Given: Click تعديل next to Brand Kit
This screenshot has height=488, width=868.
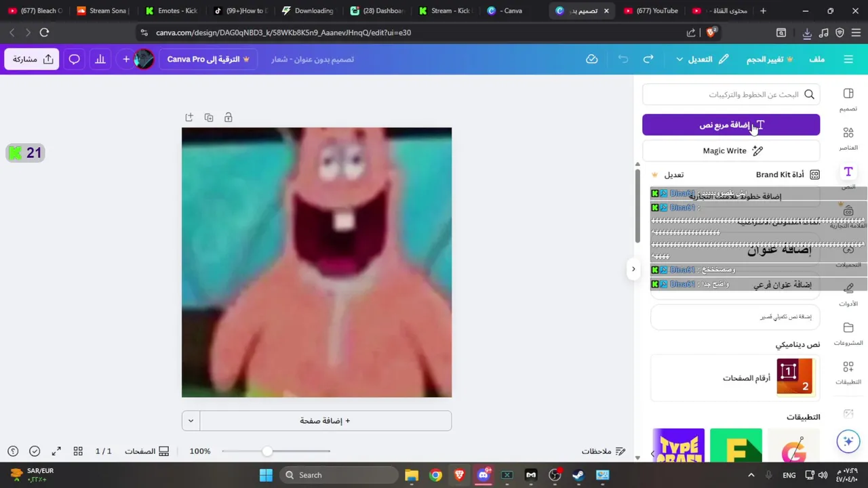Looking at the screenshot, I should (x=673, y=175).
